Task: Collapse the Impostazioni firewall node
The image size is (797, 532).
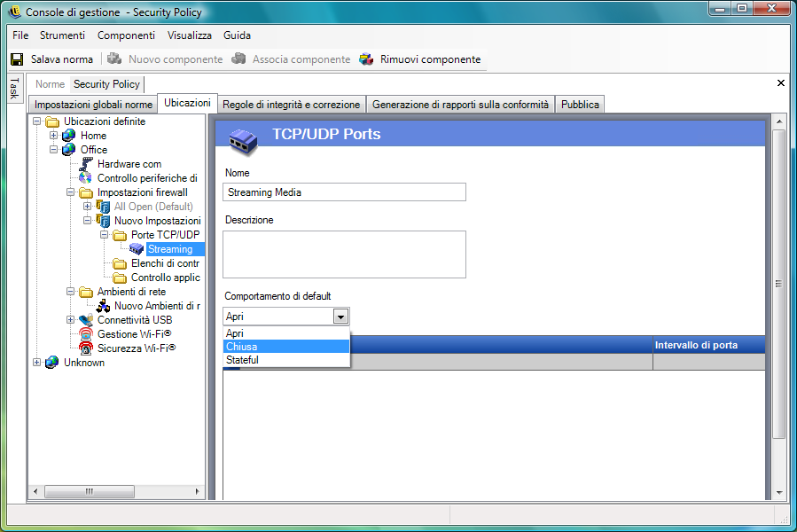Action: coord(71,192)
